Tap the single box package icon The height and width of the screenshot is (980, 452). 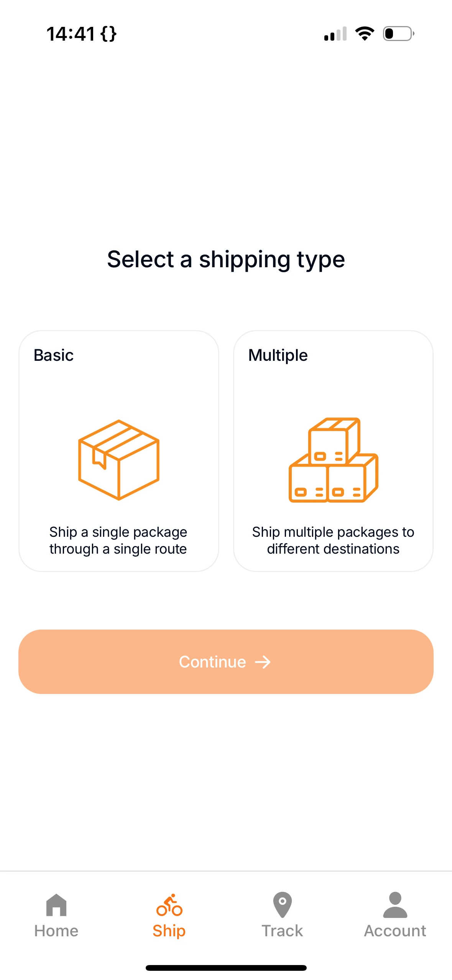point(118,460)
